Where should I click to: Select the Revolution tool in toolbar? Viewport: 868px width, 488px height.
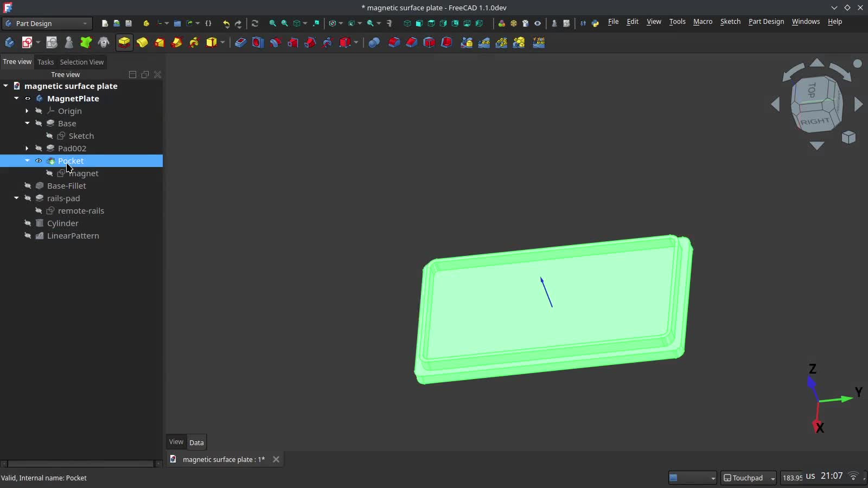(142, 42)
